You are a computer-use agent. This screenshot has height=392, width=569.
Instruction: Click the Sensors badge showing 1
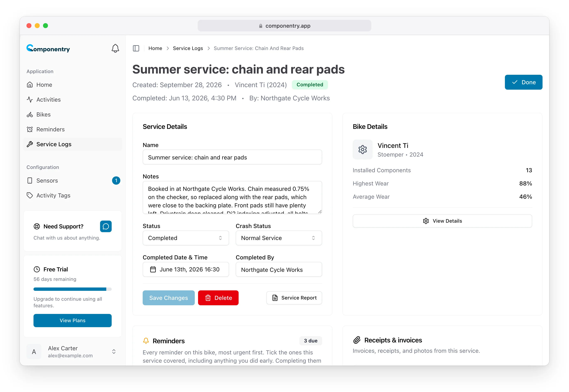(x=116, y=181)
